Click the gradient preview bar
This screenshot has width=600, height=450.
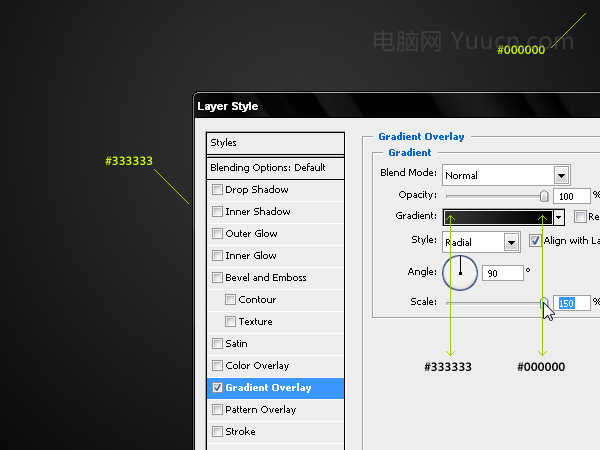498,217
